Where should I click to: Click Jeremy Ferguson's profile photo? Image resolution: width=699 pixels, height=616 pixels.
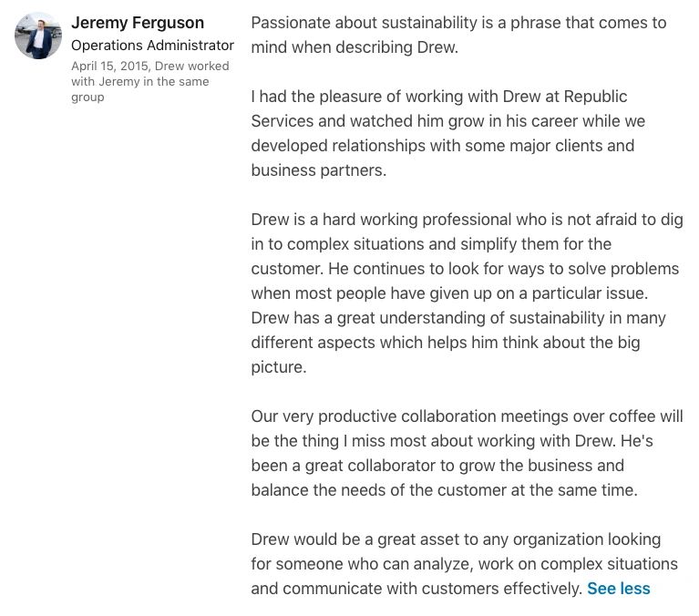(x=38, y=36)
